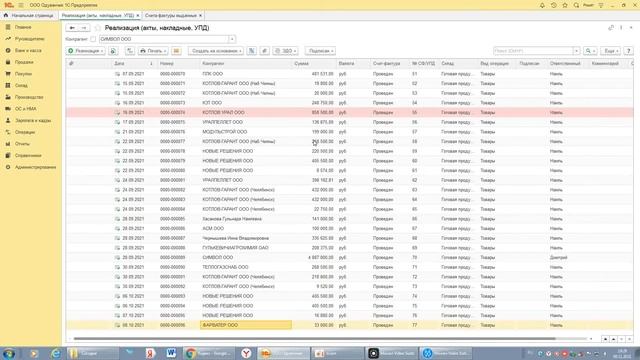This screenshot has width=640, height=360.
Task: Open favorites star in title bar
Action: [565, 5]
